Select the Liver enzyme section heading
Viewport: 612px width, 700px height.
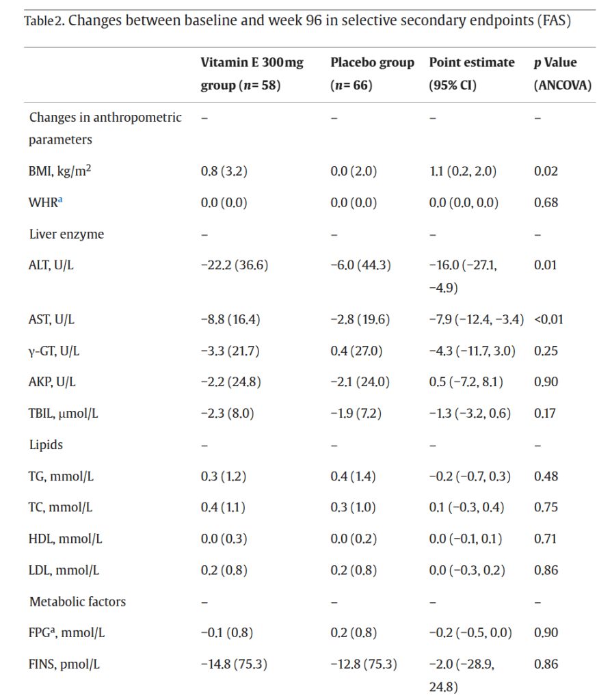pos(66,234)
